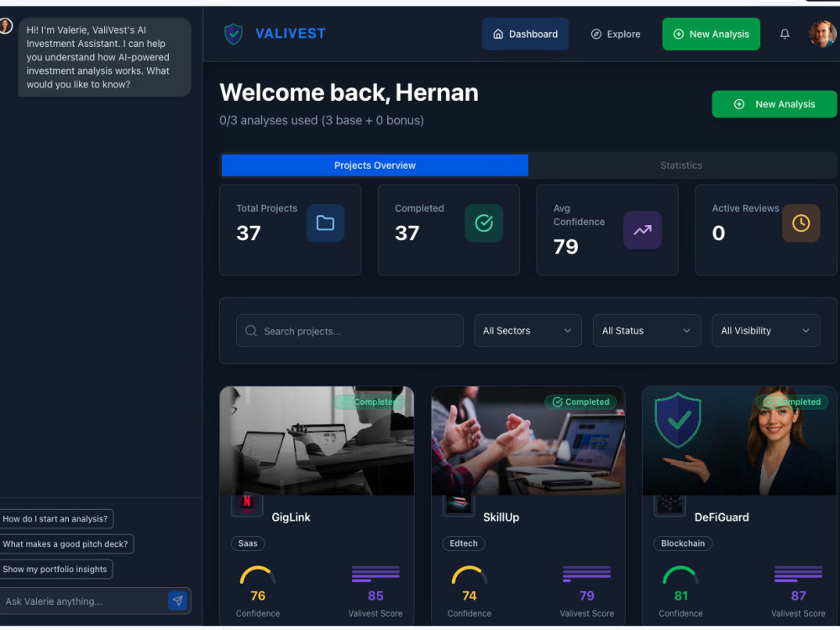Click the DeFiGuard company logo icon

click(669, 504)
